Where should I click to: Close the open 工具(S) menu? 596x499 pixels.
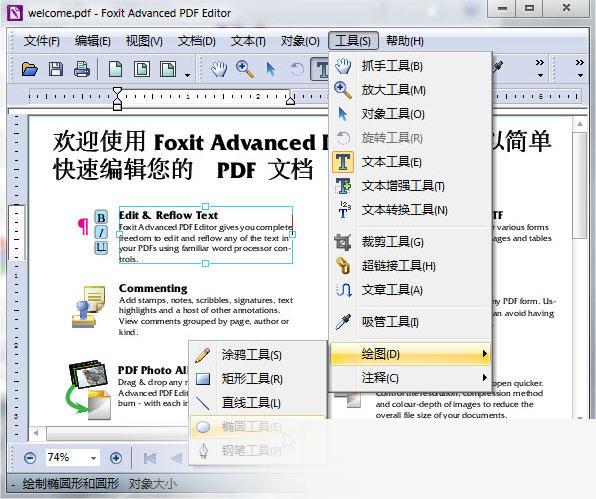(x=353, y=41)
